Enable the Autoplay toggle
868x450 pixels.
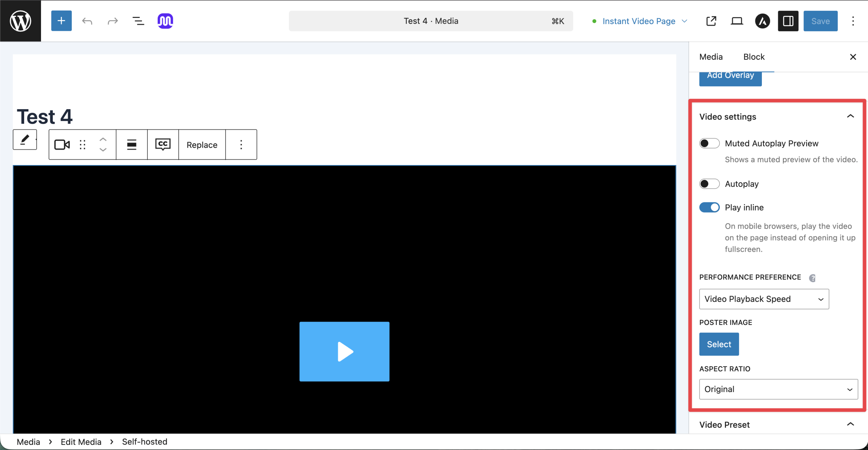click(x=709, y=184)
